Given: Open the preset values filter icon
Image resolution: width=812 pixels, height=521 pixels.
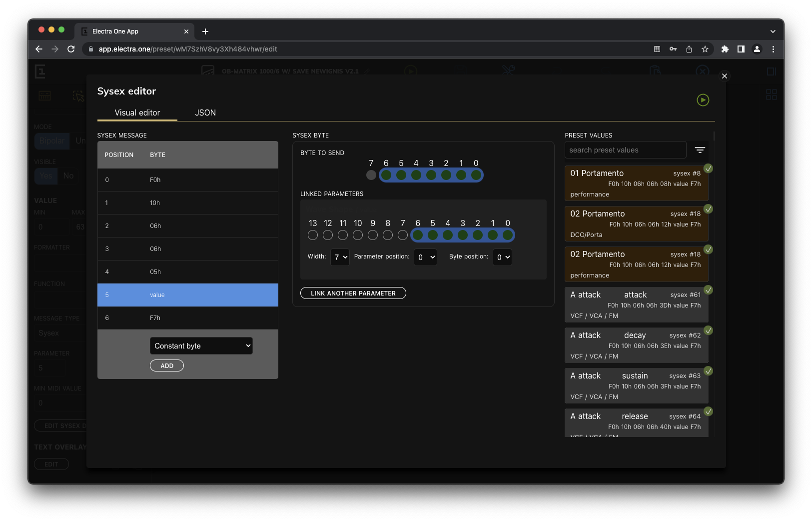Looking at the screenshot, I should pyautogui.click(x=700, y=150).
